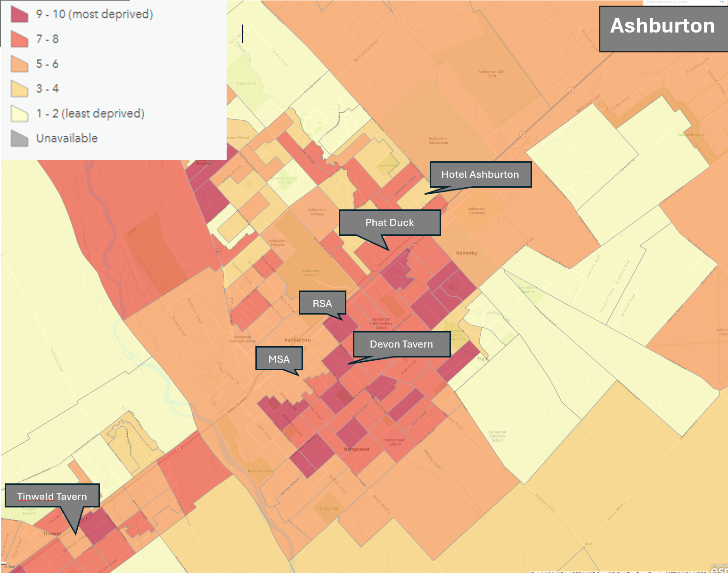Select the Phat Duck callout label
The width and height of the screenshot is (728, 573).
[x=390, y=223]
